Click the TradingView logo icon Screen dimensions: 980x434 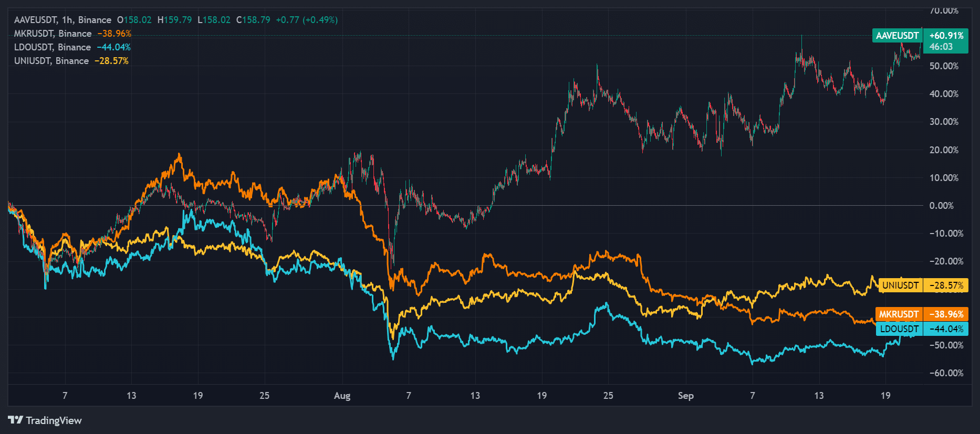click(16, 420)
